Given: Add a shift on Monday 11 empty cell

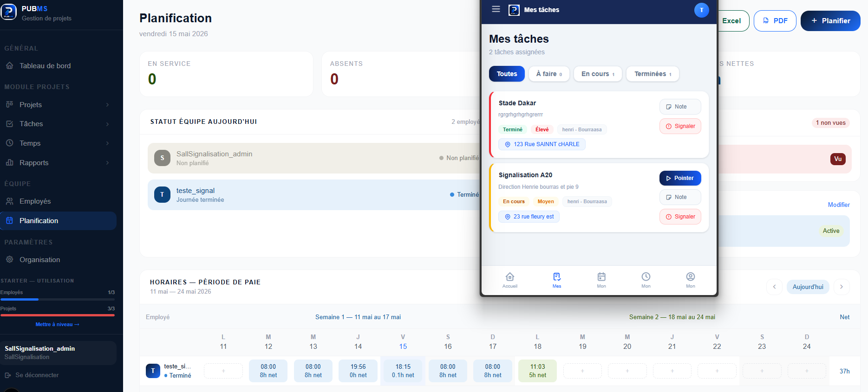Looking at the screenshot, I should click(x=223, y=371).
